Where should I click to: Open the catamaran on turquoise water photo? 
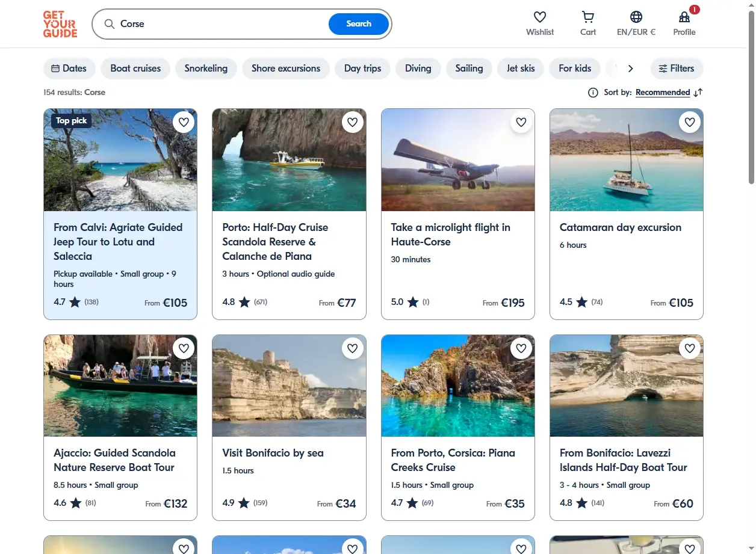[627, 160]
